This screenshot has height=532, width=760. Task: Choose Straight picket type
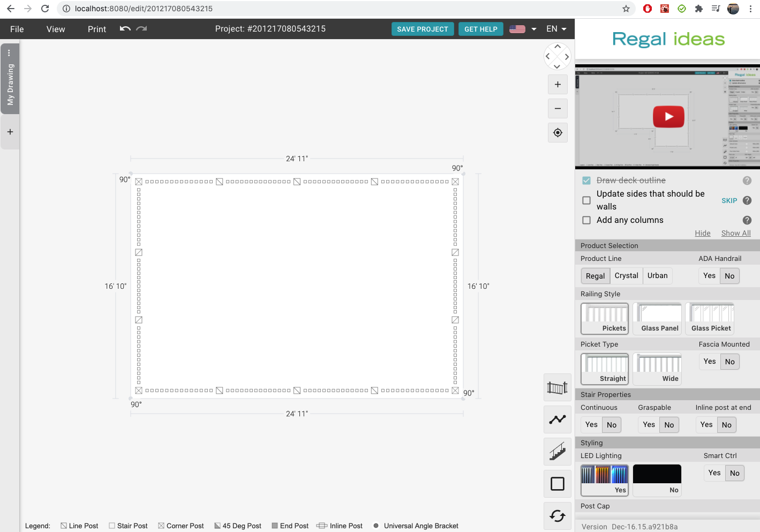605,369
